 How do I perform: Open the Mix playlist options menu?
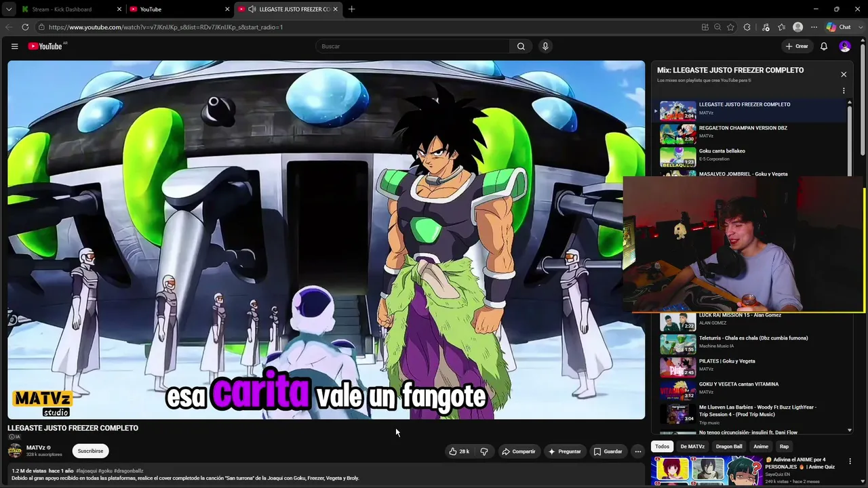[x=844, y=91]
